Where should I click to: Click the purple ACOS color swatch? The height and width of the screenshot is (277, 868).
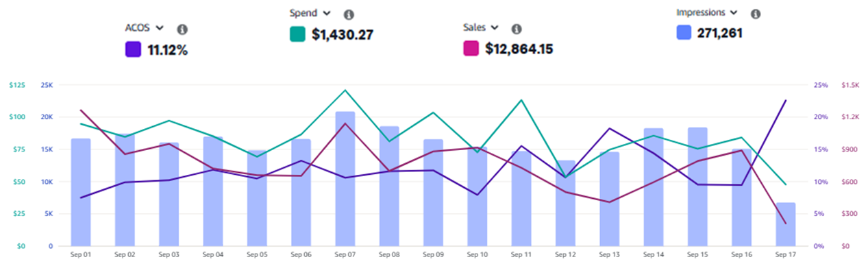[x=134, y=49]
